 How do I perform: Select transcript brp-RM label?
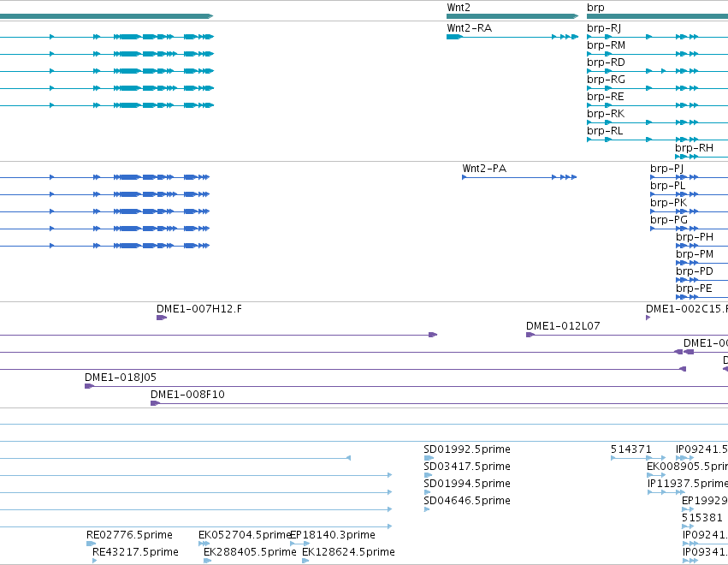[x=606, y=45]
